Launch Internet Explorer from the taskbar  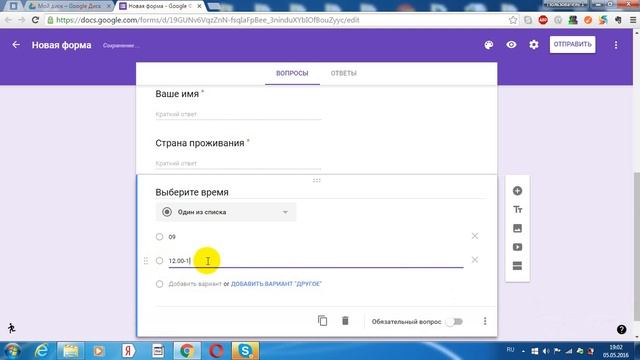pos(42,351)
